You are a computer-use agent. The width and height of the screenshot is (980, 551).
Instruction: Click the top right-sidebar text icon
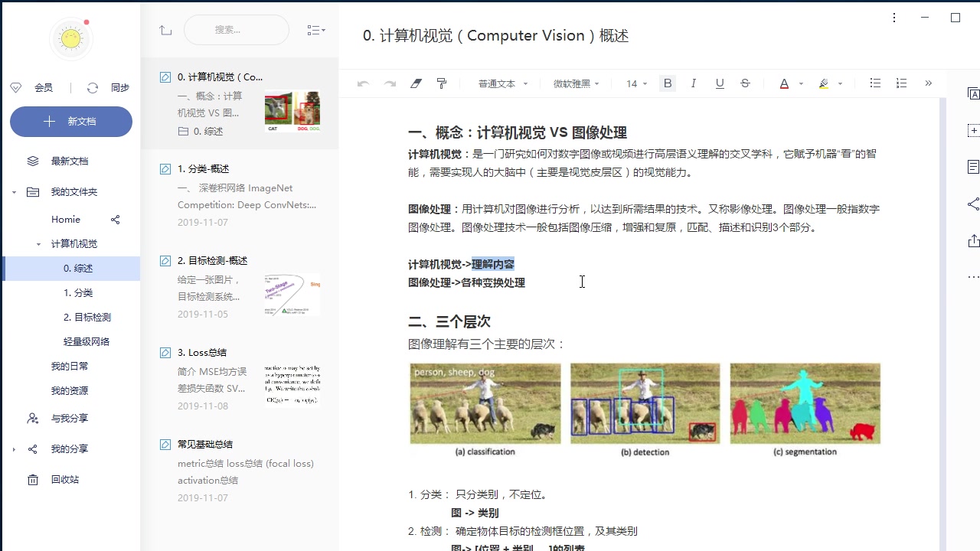(973, 93)
